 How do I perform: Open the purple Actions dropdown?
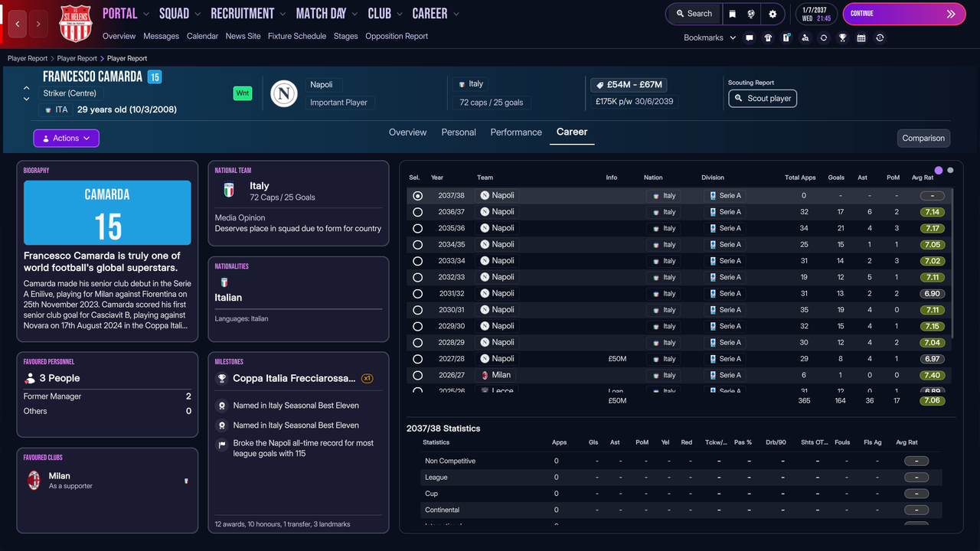pyautogui.click(x=66, y=139)
